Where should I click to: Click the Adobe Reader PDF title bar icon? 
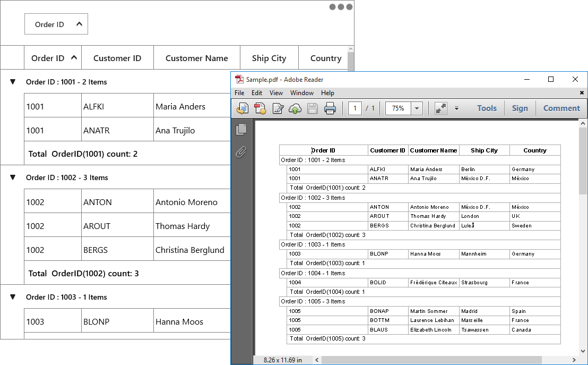point(239,79)
